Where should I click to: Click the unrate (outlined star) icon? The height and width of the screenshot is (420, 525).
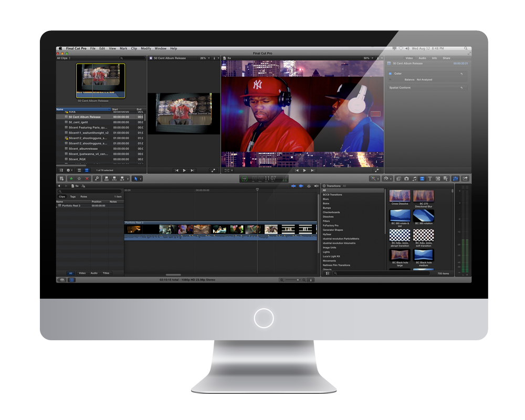tap(79, 179)
